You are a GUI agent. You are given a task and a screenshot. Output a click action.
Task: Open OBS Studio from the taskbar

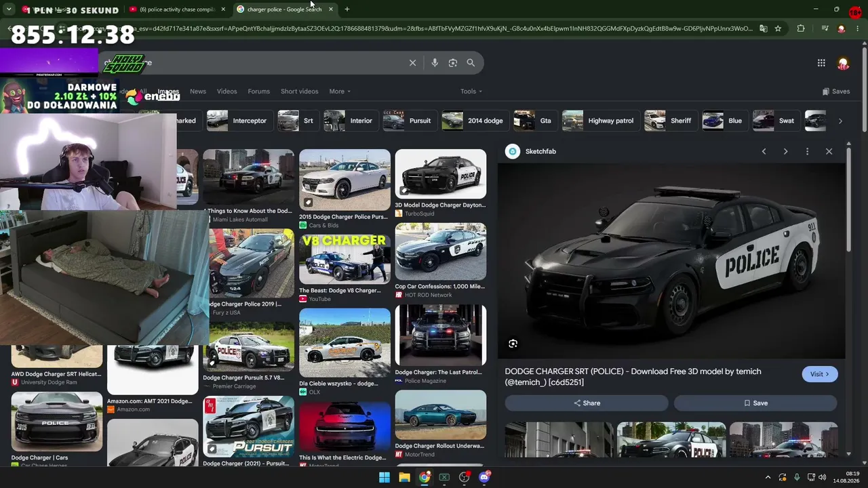pyautogui.click(x=464, y=477)
